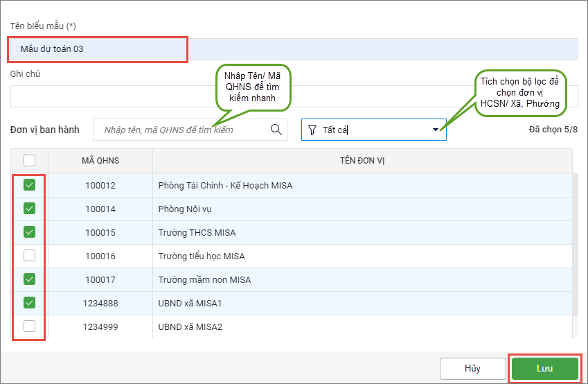Open the Tất cả filter dropdown arrow
Viewport: 588px width, 384px height.
click(436, 130)
